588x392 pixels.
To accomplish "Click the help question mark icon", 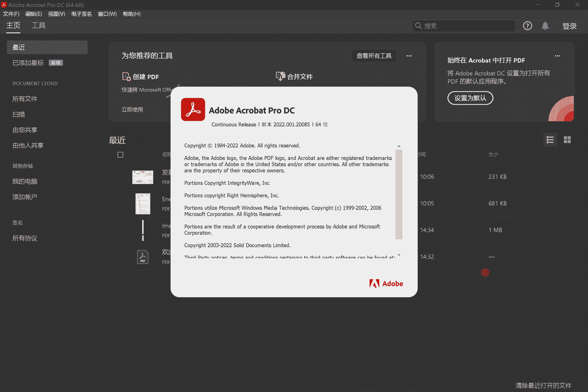I will [528, 26].
